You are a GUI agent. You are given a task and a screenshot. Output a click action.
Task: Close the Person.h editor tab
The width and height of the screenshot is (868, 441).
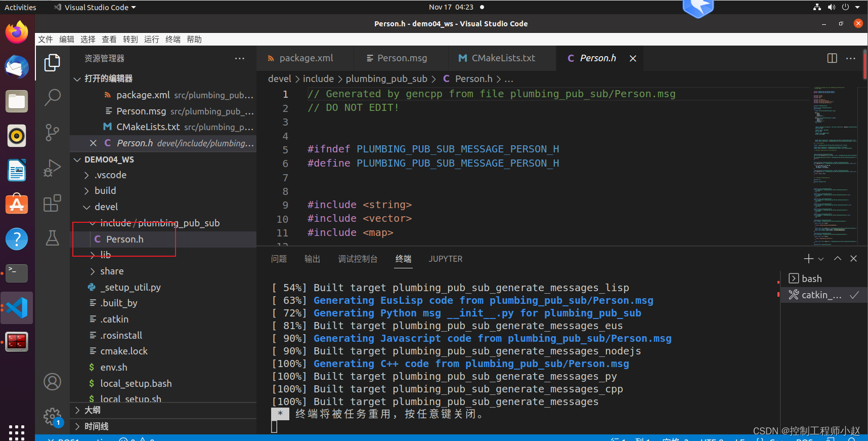pyautogui.click(x=633, y=58)
